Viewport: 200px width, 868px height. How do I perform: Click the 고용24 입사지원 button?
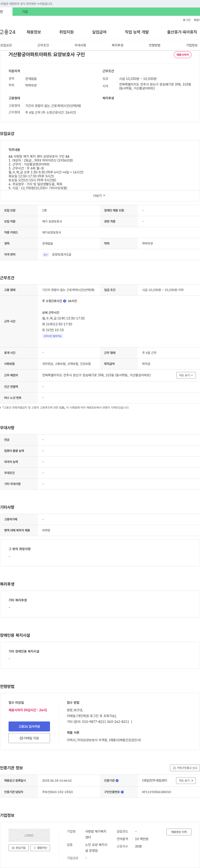pyautogui.click(x=29, y=726)
